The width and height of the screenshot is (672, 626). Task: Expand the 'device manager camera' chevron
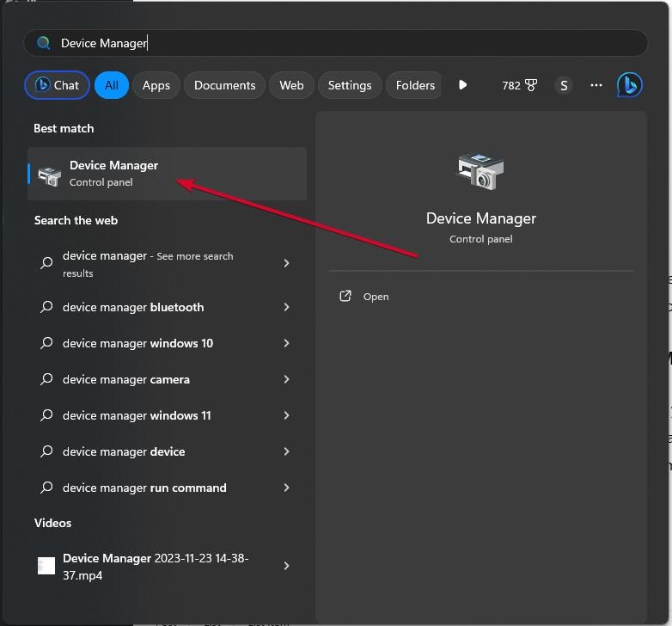[x=287, y=379]
